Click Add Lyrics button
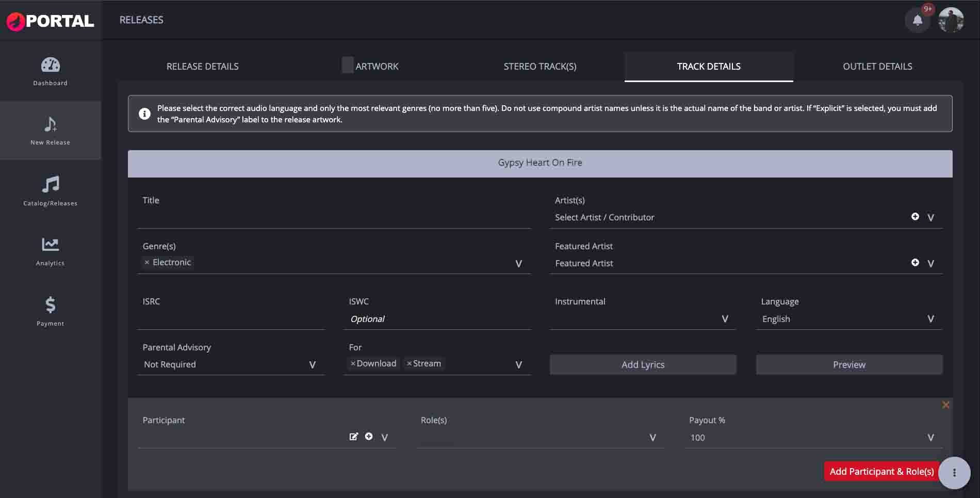This screenshot has height=498, width=980. coord(643,365)
